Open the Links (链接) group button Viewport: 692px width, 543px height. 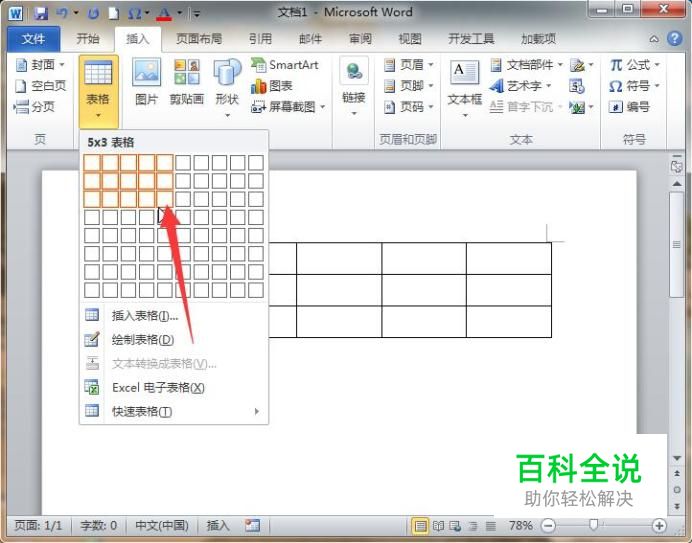tap(354, 87)
